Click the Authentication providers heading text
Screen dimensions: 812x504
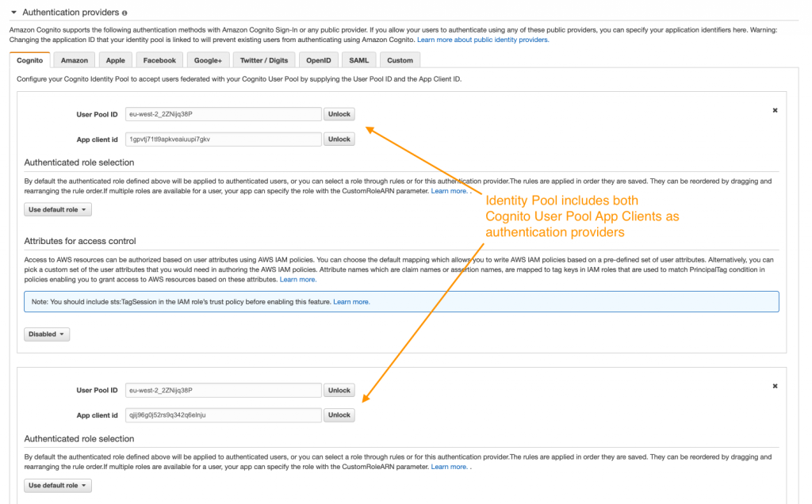click(x=71, y=12)
